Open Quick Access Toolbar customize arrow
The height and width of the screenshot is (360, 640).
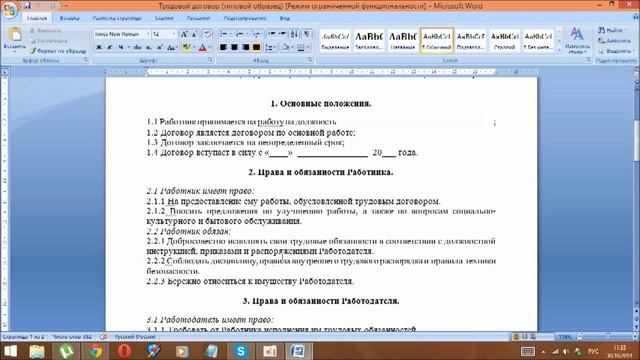pyautogui.click(x=67, y=6)
